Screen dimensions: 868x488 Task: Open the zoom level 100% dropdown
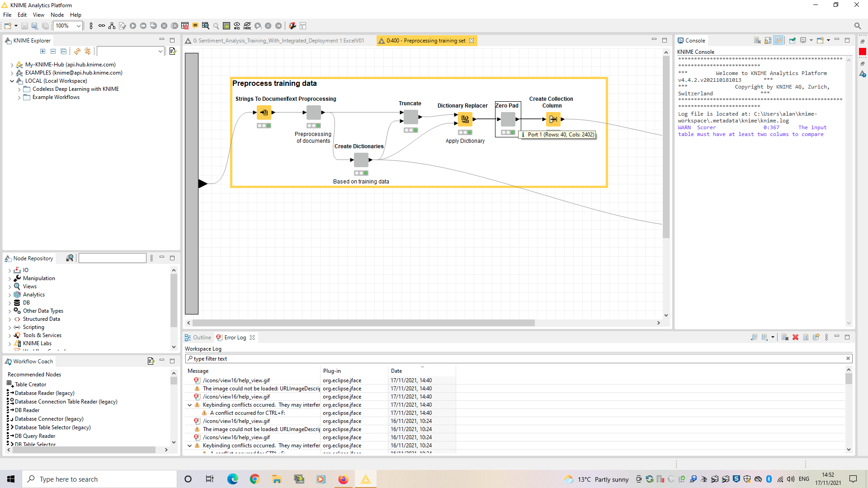point(78,26)
